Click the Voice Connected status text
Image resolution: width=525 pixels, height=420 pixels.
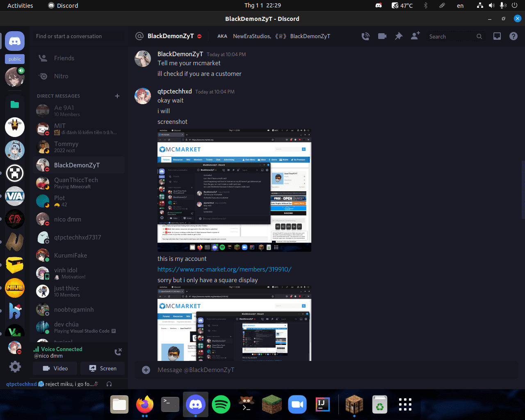(62, 349)
